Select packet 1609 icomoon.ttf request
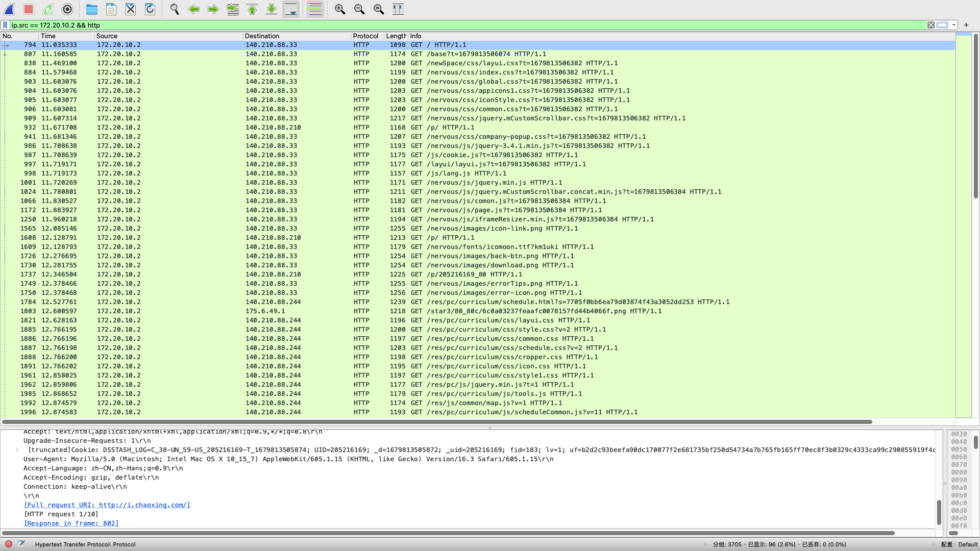980x551 pixels. [478, 247]
